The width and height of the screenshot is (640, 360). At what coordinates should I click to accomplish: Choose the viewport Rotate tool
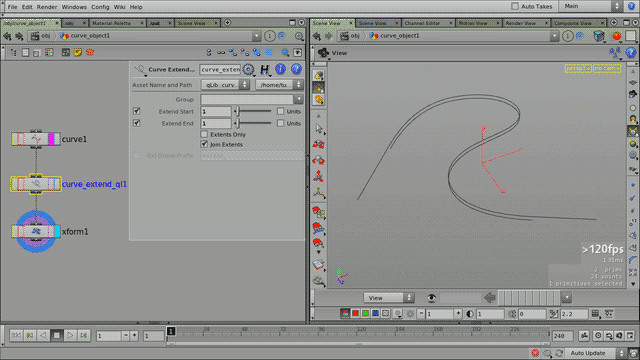click(x=319, y=160)
